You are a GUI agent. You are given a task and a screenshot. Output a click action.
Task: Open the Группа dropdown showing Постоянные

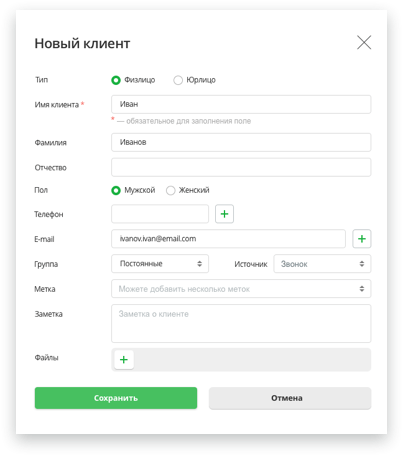(x=160, y=264)
